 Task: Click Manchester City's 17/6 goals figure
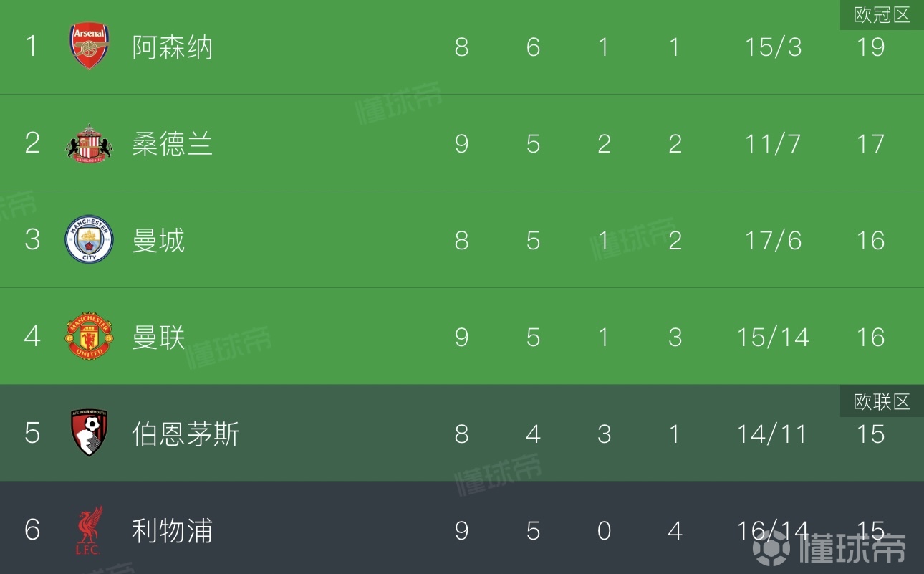pos(773,241)
